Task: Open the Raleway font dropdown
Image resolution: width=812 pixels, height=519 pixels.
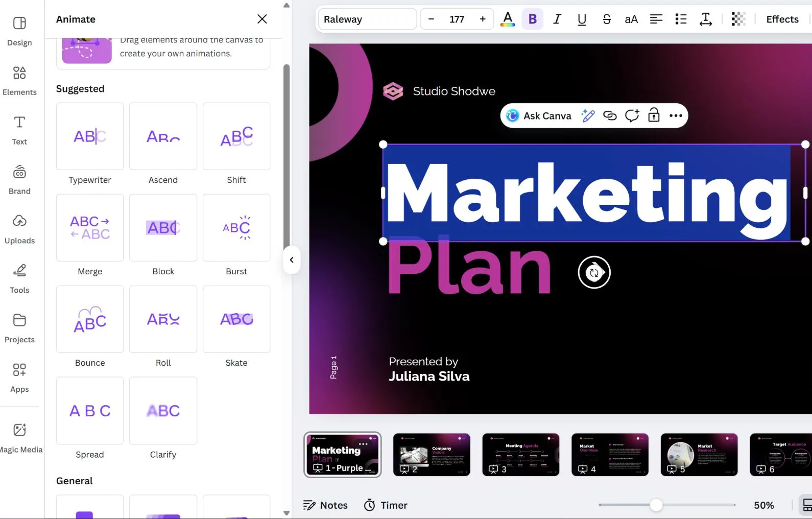Action: tap(367, 19)
